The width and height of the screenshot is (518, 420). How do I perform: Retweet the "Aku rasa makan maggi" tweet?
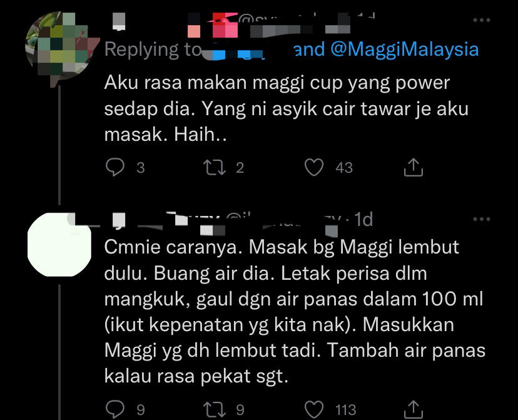coord(215,167)
